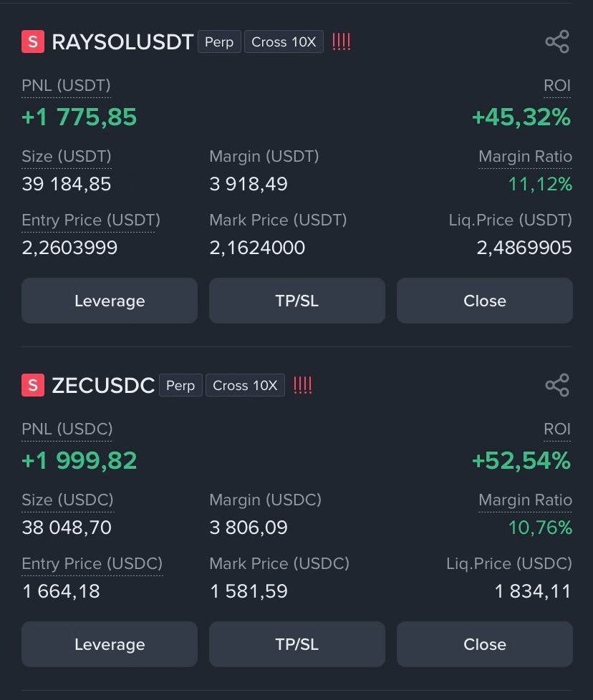Image resolution: width=593 pixels, height=700 pixels.
Task: Open Leverage settings for RAYSOLUSDT
Action: (x=110, y=301)
